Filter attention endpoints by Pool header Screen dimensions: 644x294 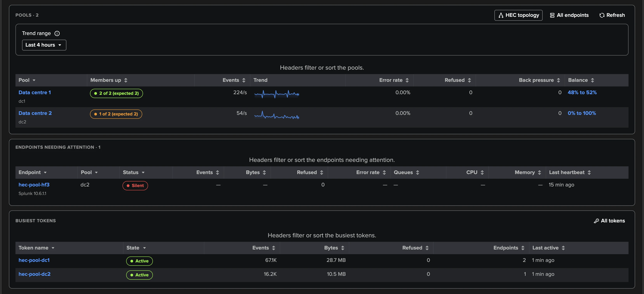(x=96, y=173)
